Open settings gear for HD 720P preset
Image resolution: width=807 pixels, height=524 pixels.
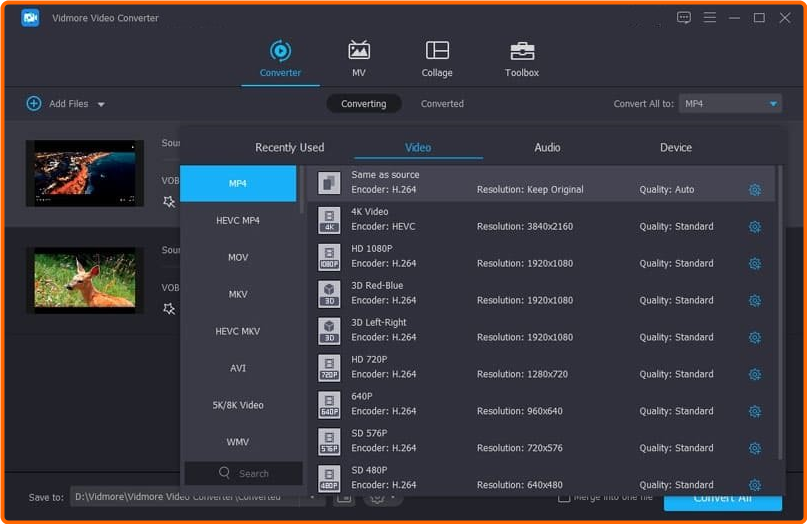click(755, 374)
